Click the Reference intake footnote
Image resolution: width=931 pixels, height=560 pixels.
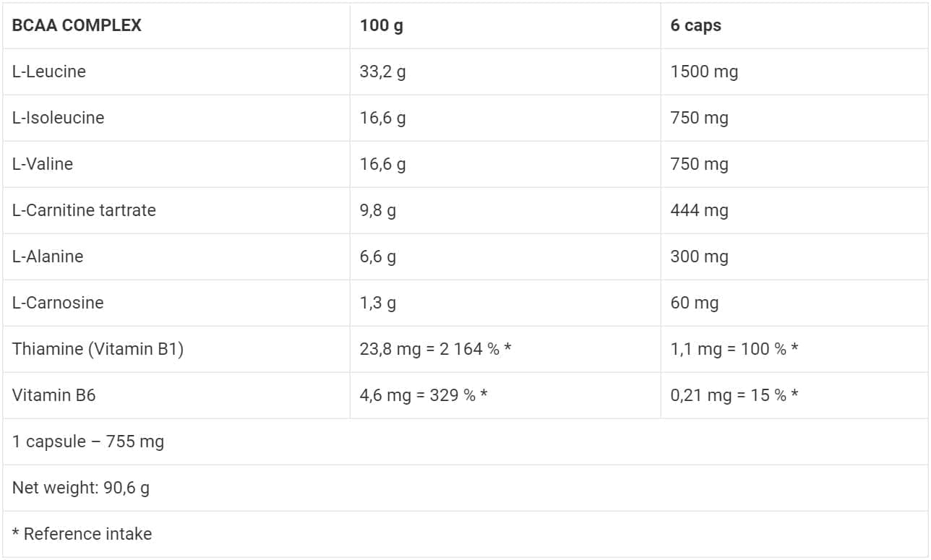82,534
